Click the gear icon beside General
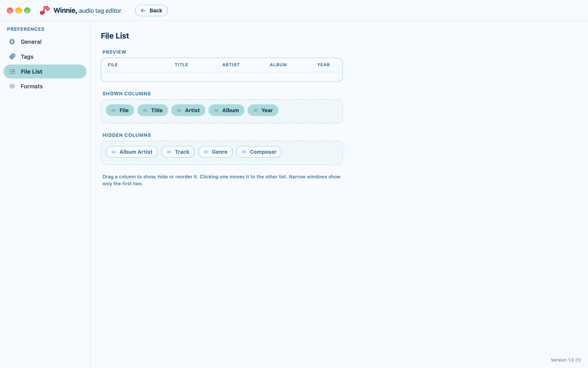Viewport: 588px width, 368px height. click(x=12, y=42)
